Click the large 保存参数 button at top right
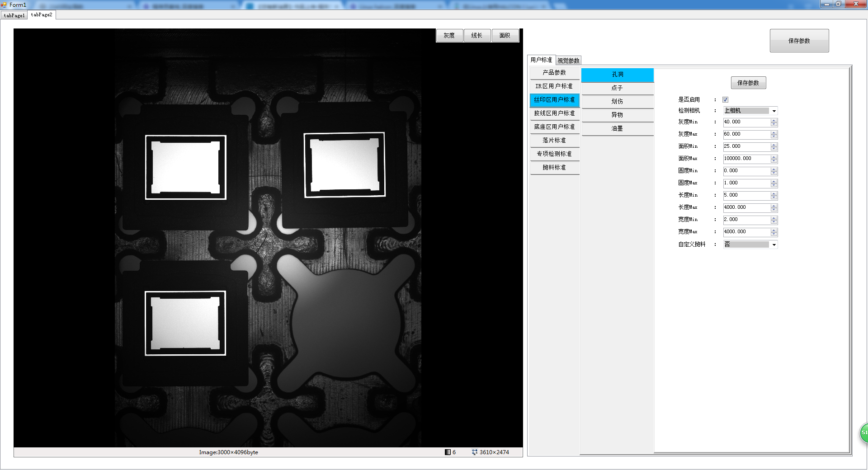This screenshot has height=470, width=868. click(799, 41)
